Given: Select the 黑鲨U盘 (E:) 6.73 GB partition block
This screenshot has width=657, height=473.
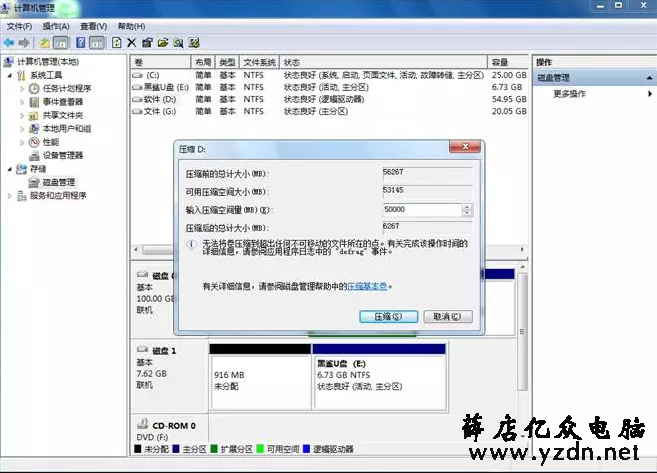Looking at the screenshot, I should 379,376.
